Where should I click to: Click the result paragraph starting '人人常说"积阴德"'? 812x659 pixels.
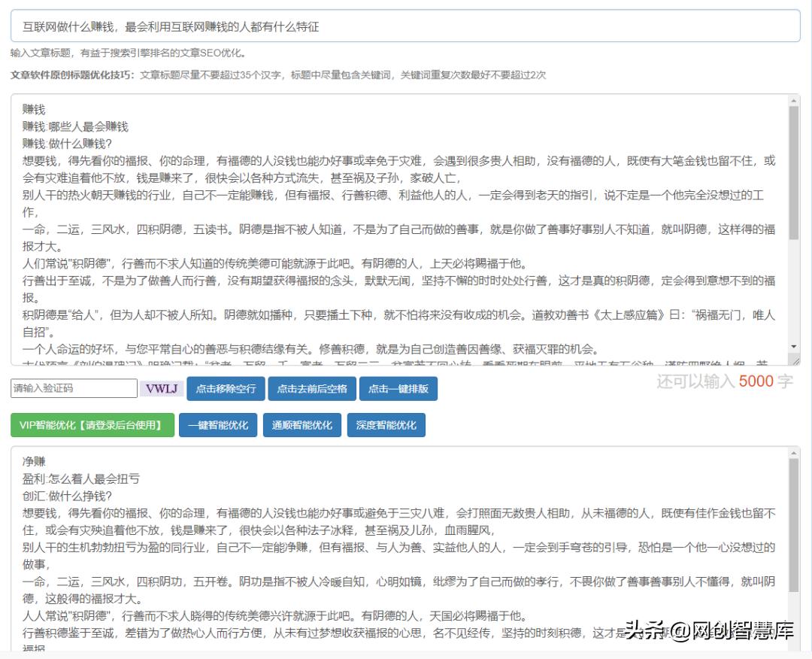[x=275, y=615]
